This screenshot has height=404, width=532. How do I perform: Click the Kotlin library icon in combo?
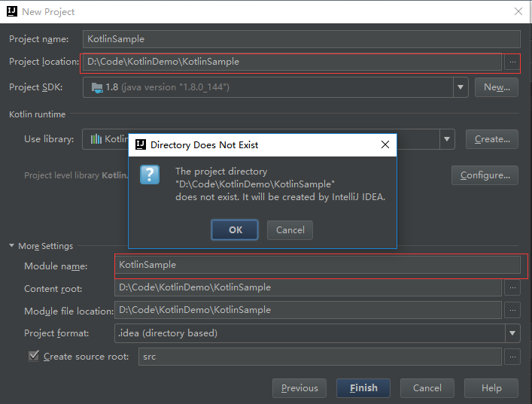(96, 138)
